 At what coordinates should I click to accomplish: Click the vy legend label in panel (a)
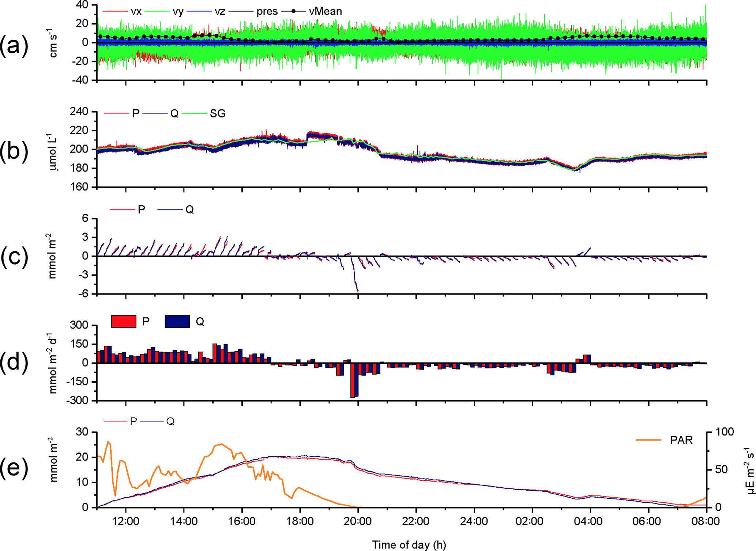(178, 11)
